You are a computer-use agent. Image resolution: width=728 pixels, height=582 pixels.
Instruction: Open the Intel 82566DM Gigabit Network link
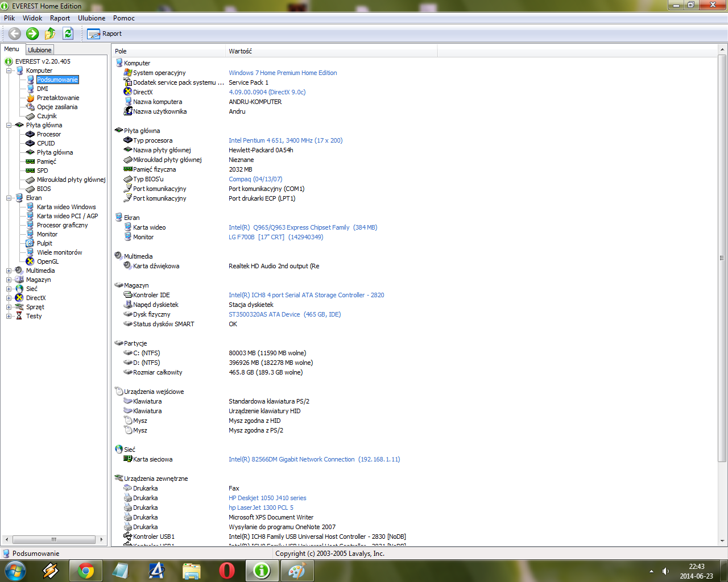(x=315, y=459)
